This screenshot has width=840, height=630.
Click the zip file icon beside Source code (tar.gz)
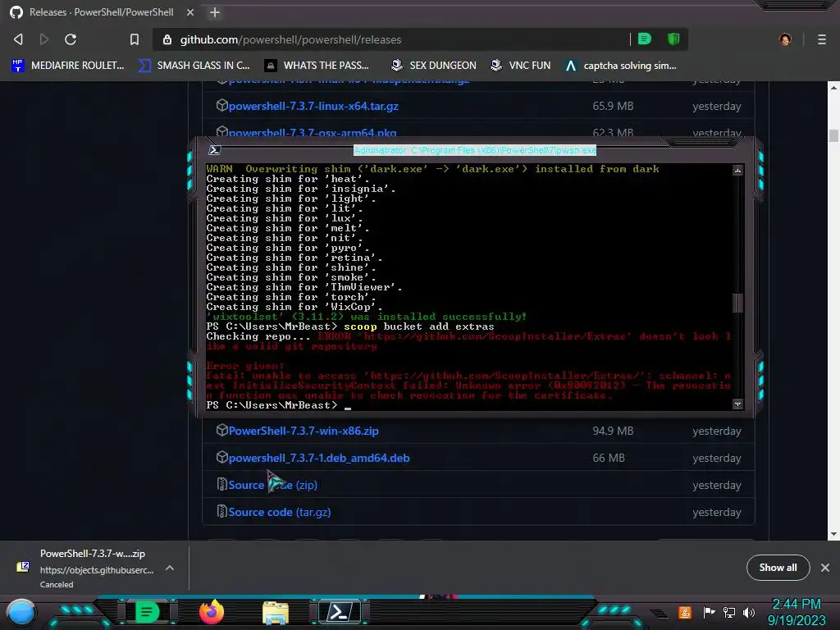click(221, 511)
